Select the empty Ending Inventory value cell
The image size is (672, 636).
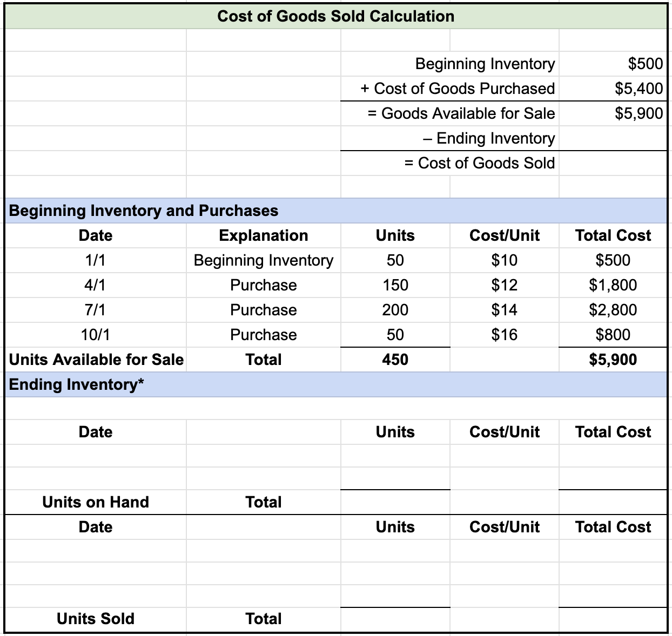613,138
